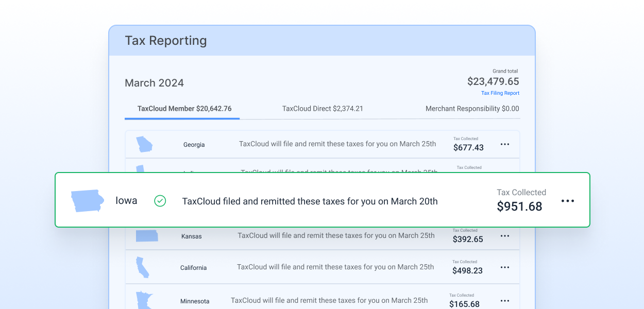
Task: Open the Minnesota row options menu
Action: point(505,301)
